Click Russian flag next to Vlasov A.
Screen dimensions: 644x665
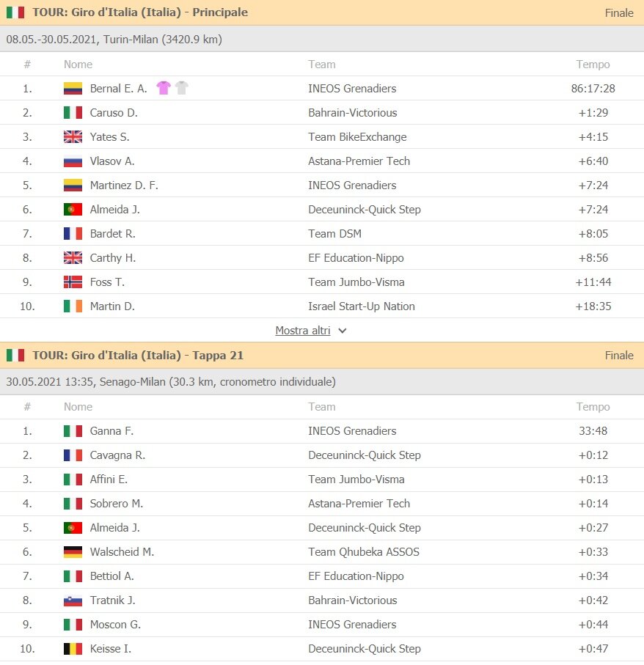tap(73, 161)
